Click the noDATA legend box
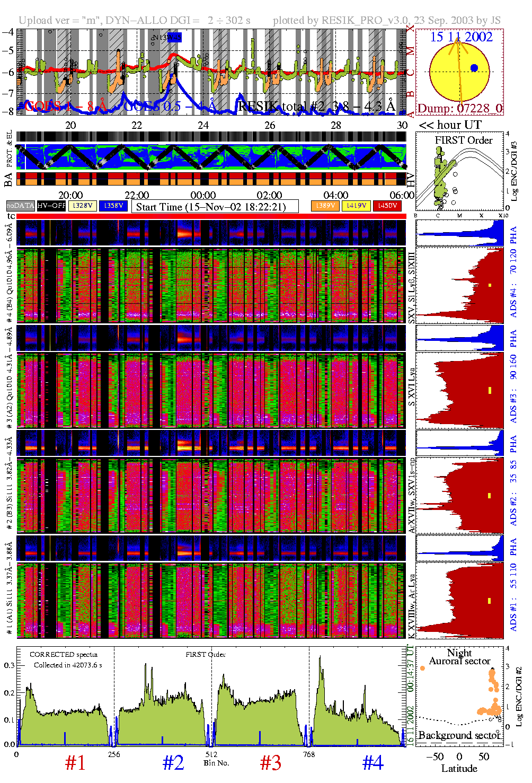The image size is (532, 783). click(21, 206)
